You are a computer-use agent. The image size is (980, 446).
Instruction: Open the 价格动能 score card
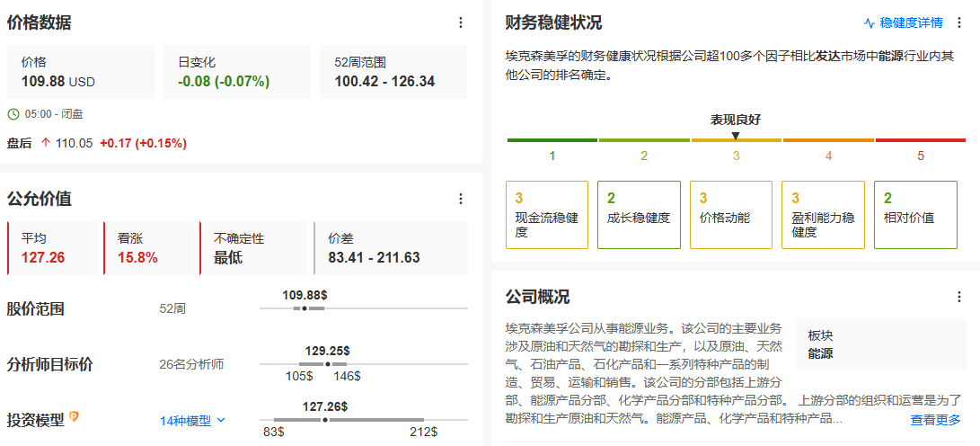(730, 215)
